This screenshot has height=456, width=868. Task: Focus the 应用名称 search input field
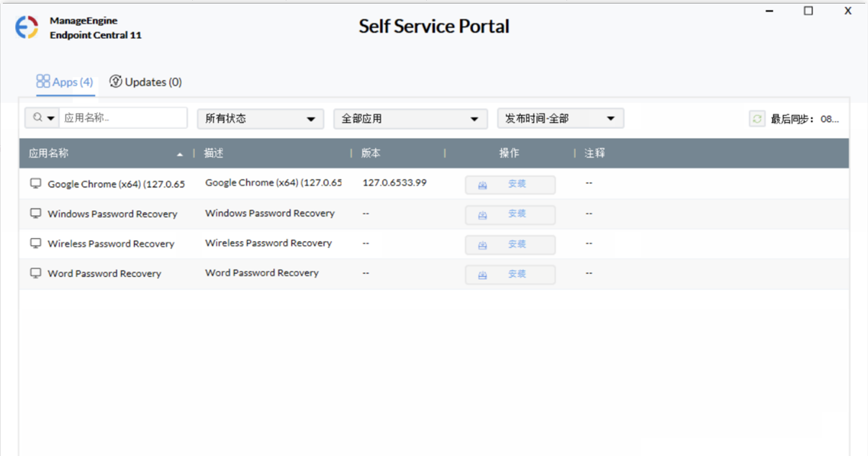pos(123,118)
